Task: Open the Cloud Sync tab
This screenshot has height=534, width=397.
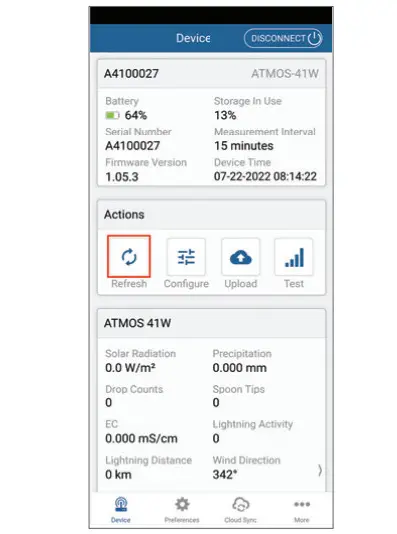Action: 240,510
